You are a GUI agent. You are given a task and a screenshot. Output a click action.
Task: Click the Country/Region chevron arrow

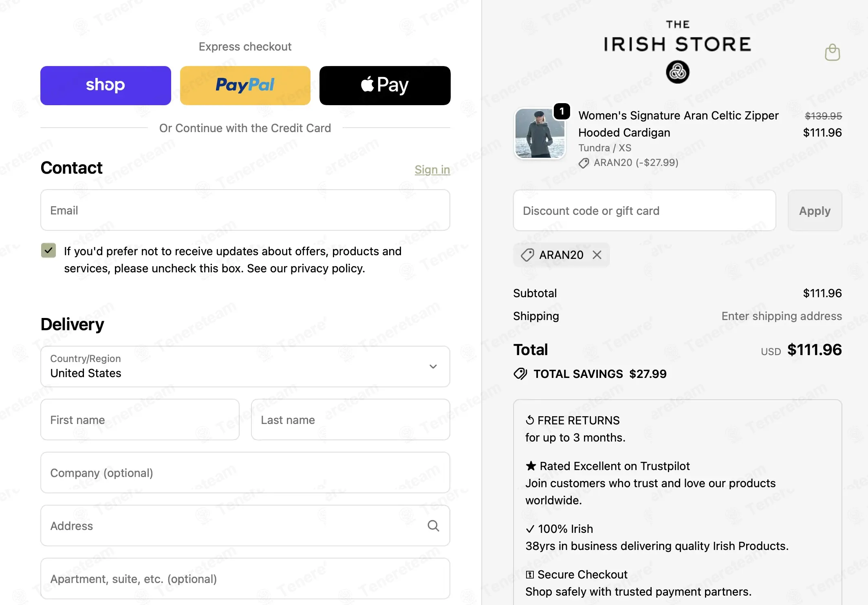click(x=433, y=367)
